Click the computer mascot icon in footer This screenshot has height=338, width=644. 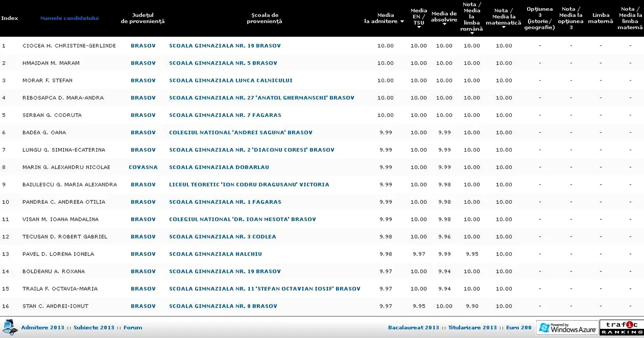[x=10, y=327]
